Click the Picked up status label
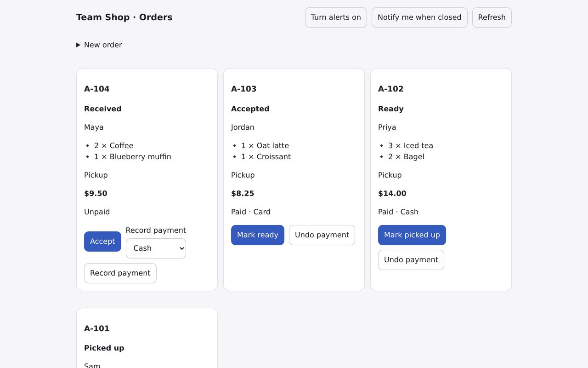 [104, 348]
